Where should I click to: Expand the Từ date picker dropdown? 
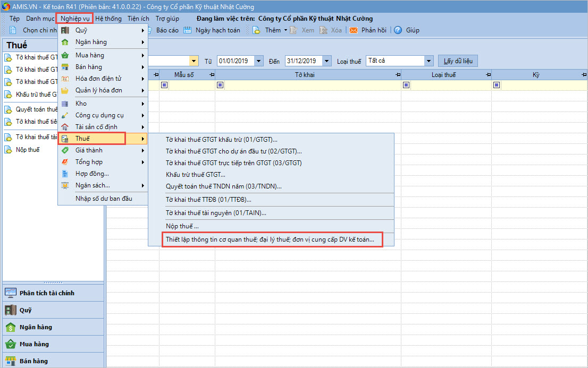(259, 61)
